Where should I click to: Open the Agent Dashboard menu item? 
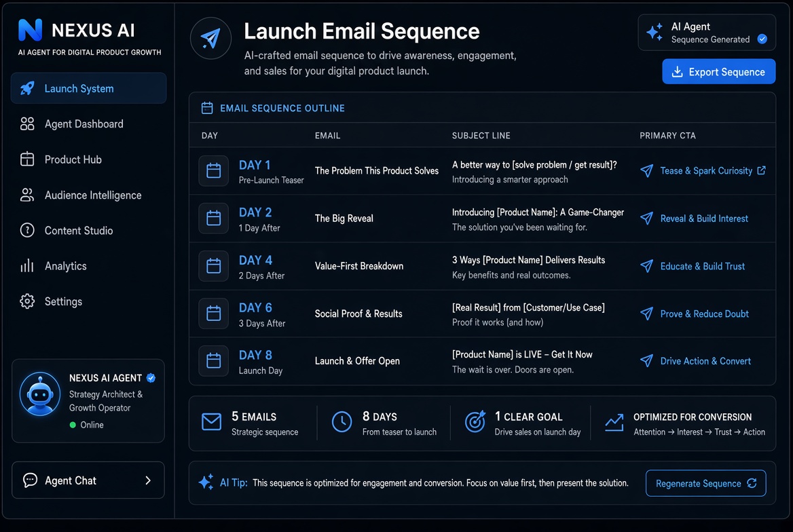pos(84,124)
